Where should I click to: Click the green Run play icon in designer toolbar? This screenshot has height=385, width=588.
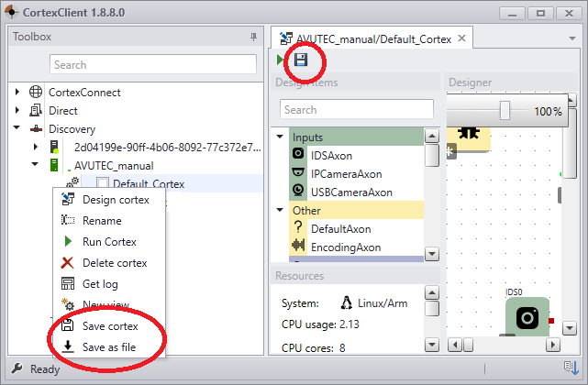(x=280, y=60)
